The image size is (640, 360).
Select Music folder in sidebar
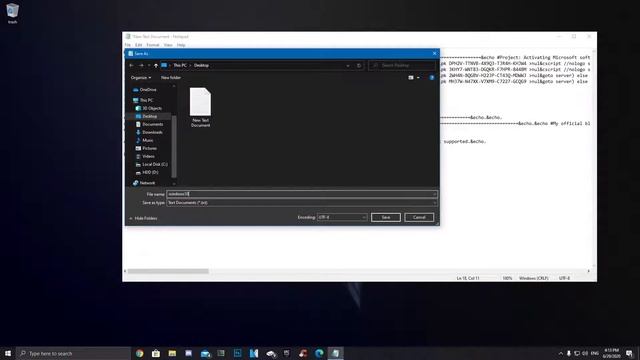pyautogui.click(x=144, y=140)
